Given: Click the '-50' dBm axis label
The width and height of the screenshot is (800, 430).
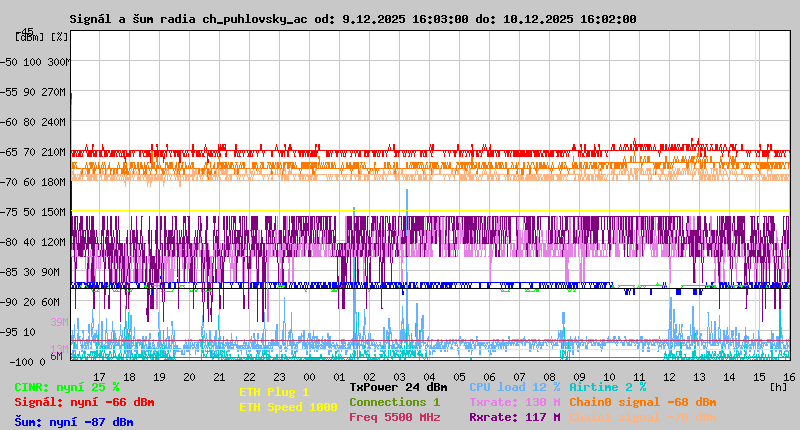Looking at the screenshot, I should 9,62.
